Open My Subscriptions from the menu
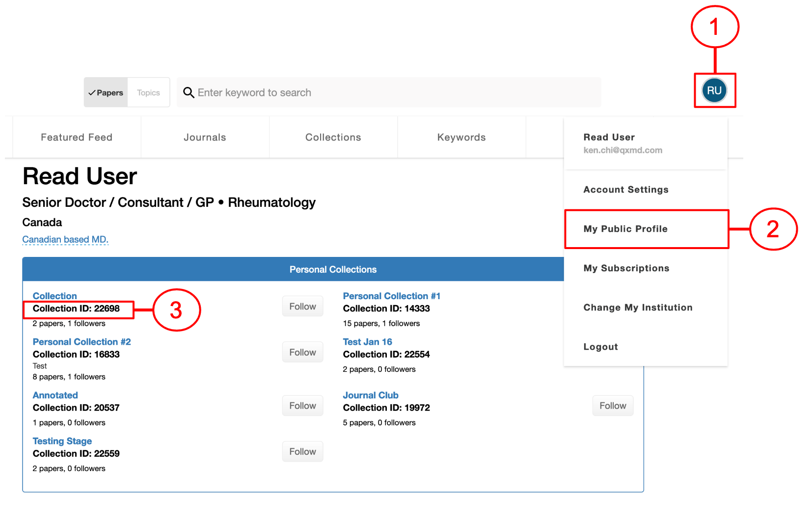Screen dimensions: 812x505 tap(626, 268)
